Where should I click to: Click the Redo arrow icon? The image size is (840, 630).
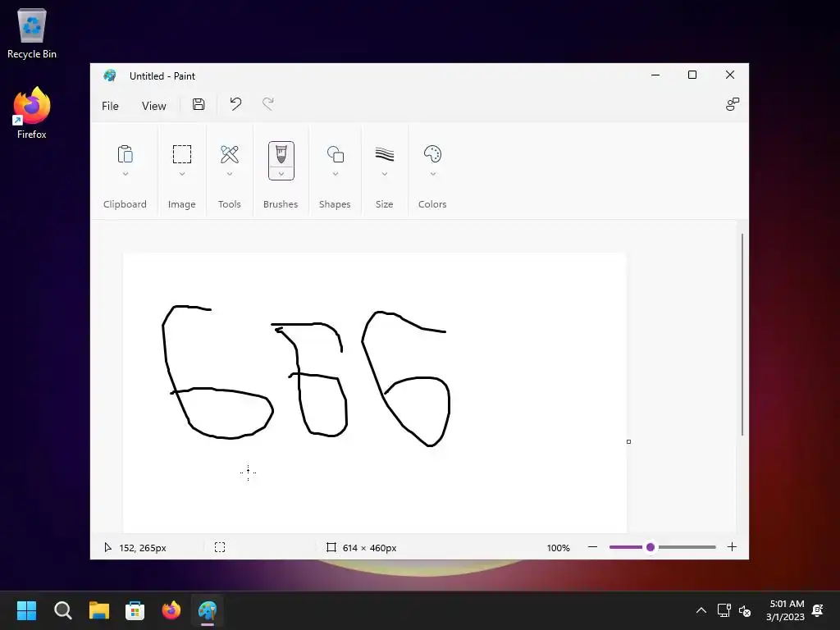tap(268, 104)
